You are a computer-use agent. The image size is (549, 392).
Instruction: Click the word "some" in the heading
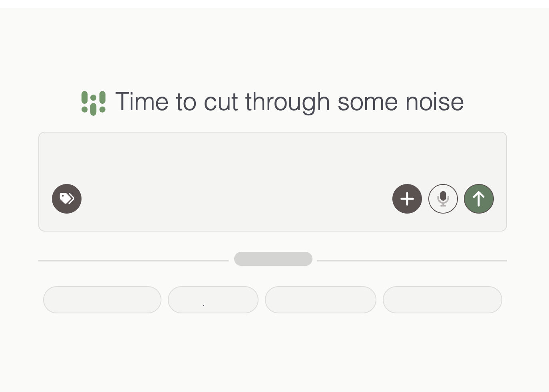pos(368,102)
